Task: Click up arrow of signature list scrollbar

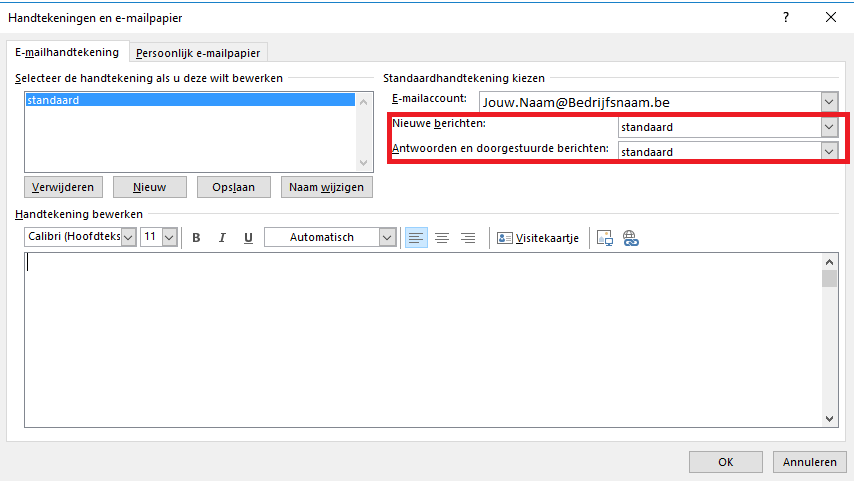Action: tap(364, 101)
